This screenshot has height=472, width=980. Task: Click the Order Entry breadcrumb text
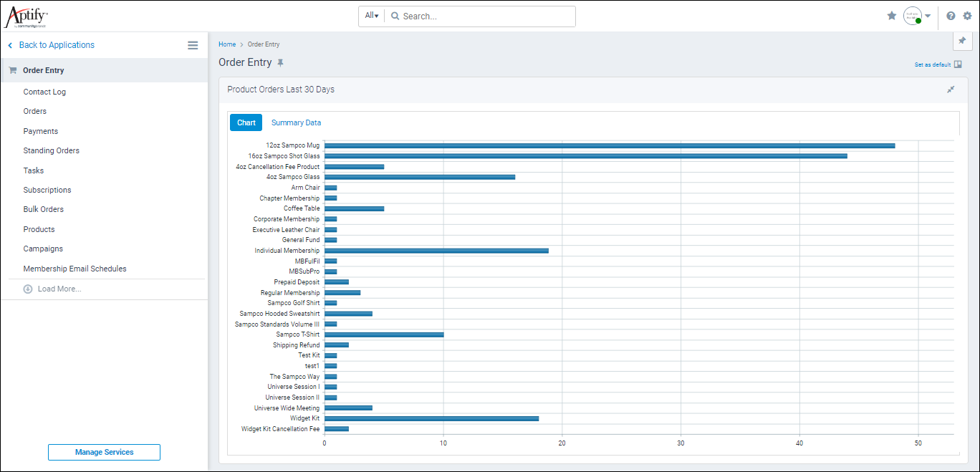pyautogui.click(x=264, y=44)
